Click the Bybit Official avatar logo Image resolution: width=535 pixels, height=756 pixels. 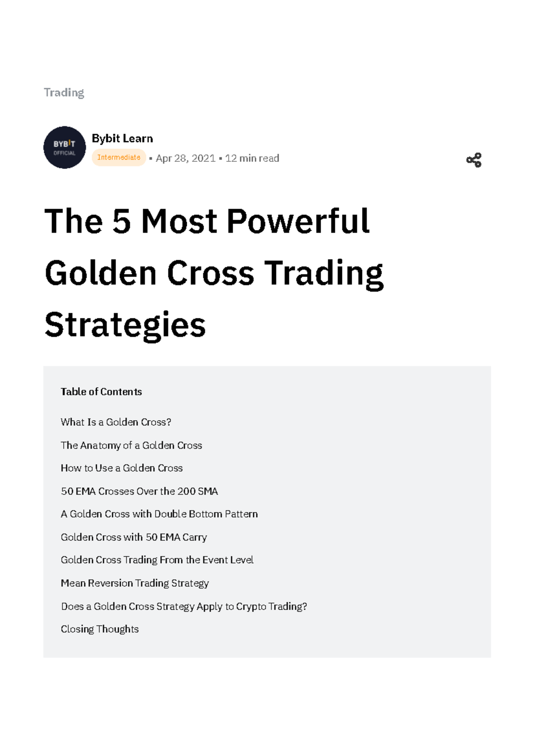(x=65, y=148)
